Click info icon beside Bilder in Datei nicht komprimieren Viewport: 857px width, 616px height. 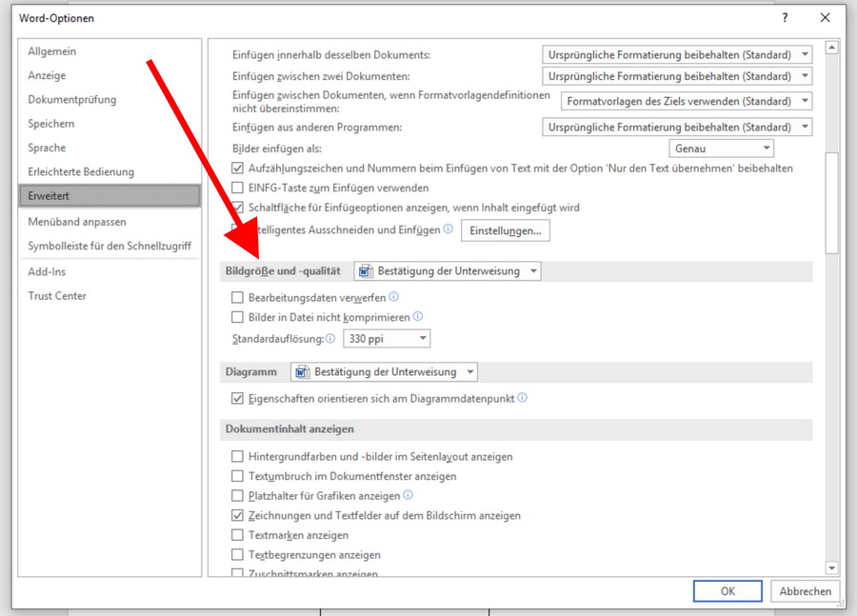(x=418, y=316)
